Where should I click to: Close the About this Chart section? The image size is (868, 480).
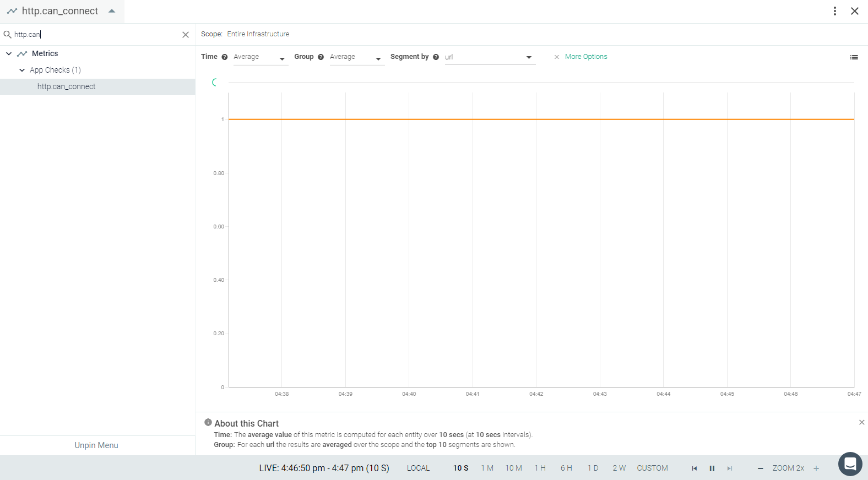point(862,422)
